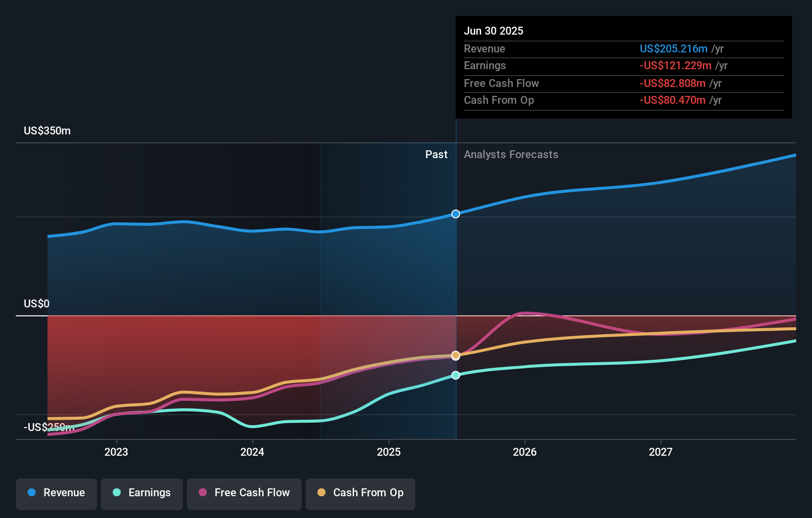The width and height of the screenshot is (812, 518).
Task: Click the 2026 x-axis label
Action: pyautogui.click(x=525, y=451)
